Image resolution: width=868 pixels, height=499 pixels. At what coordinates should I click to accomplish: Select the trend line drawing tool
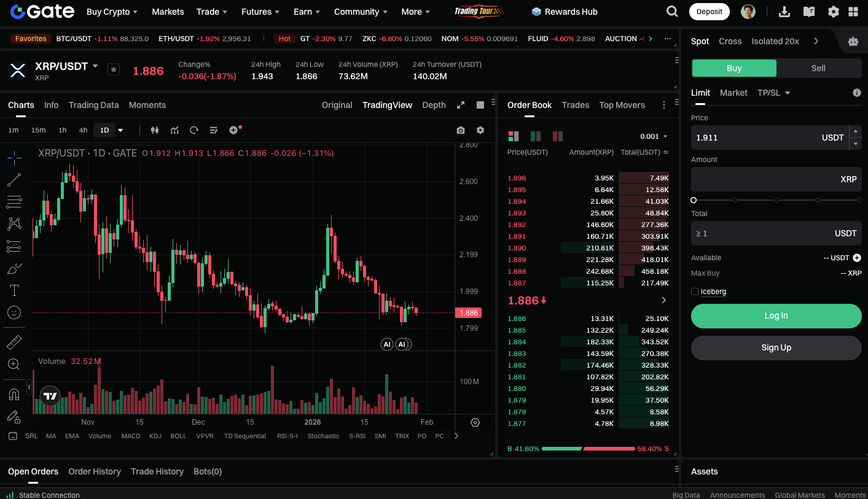coord(14,180)
